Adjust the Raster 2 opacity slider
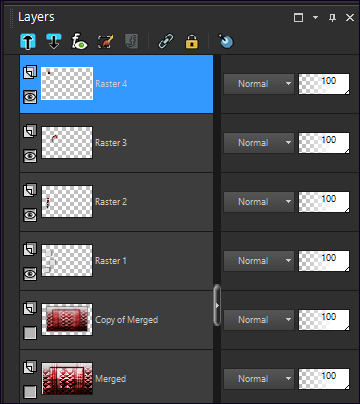Image resolution: width=360 pixels, height=404 pixels. (x=324, y=202)
